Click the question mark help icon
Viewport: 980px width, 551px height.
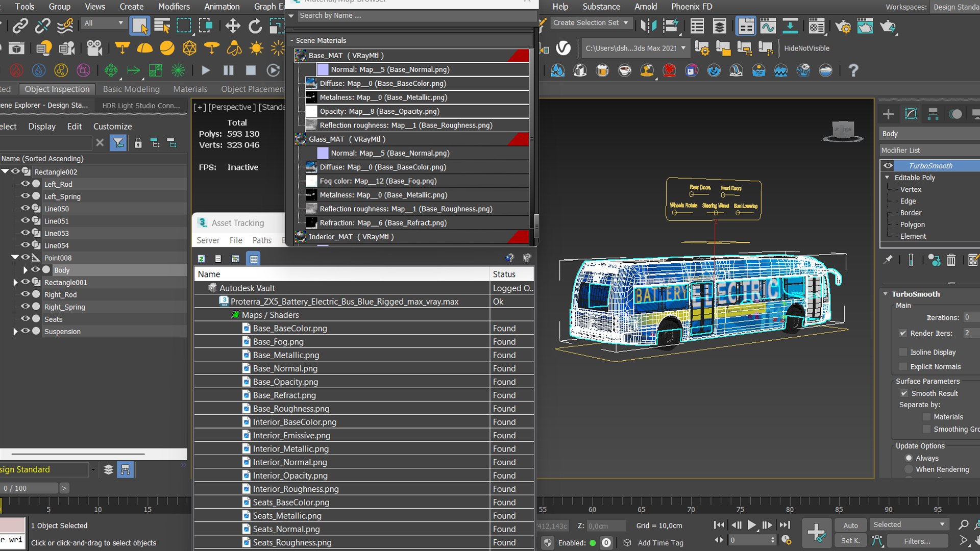[853, 70]
